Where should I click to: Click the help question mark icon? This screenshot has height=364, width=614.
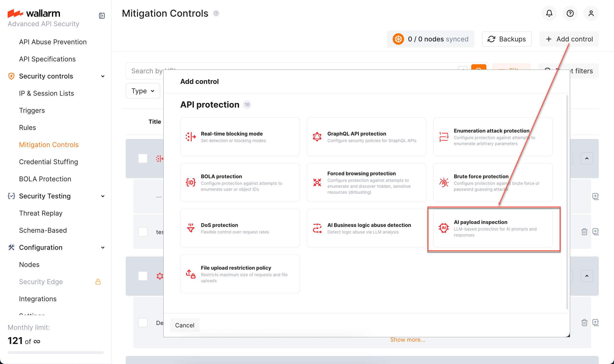(570, 14)
